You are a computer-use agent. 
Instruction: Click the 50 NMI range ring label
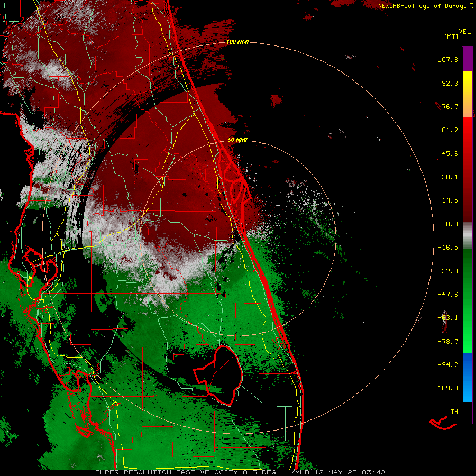click(237, 140)
